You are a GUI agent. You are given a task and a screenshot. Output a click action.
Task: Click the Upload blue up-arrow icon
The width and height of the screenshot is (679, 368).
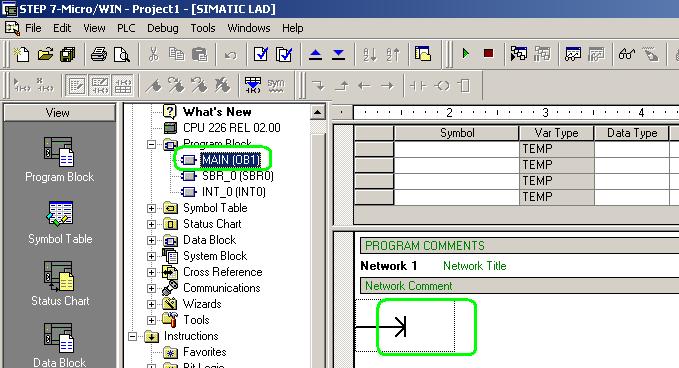tap(315, 54)
